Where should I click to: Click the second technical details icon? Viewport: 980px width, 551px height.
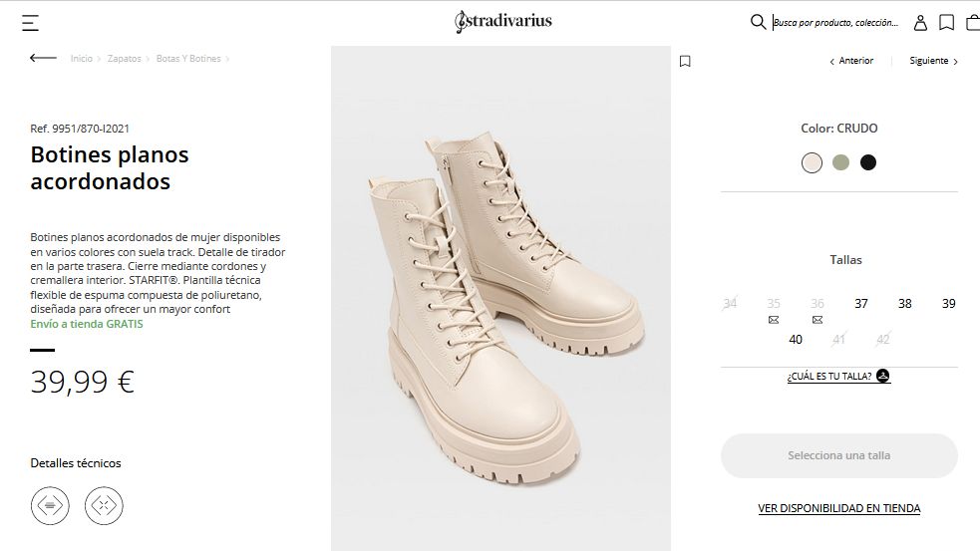(x=104, y=505)
